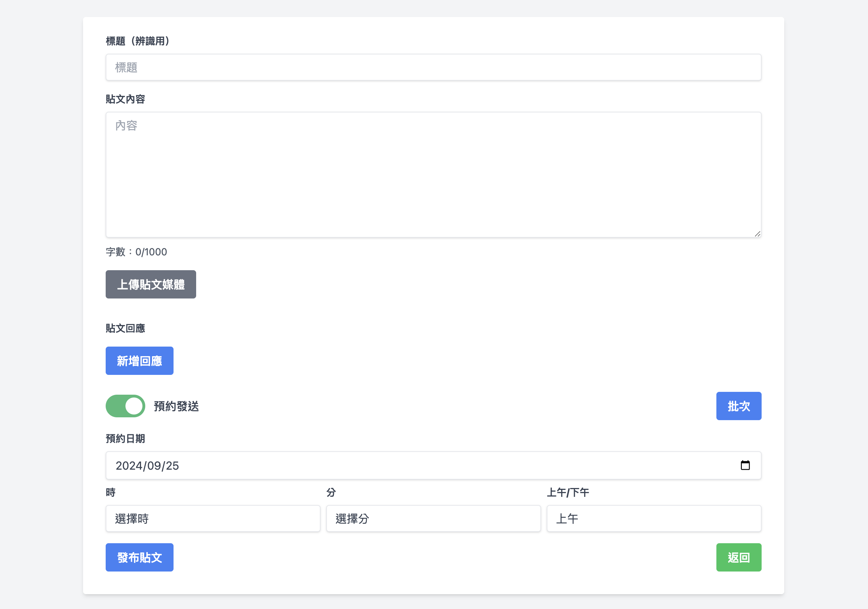
Task: Click the 字數：0/1000 counter text
Action: (136, 252)
